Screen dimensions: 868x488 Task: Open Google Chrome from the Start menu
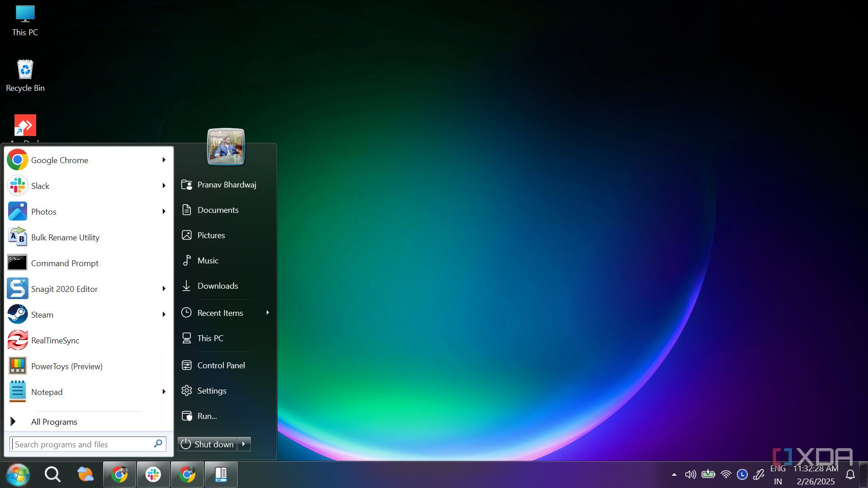[x=59, y=160]
